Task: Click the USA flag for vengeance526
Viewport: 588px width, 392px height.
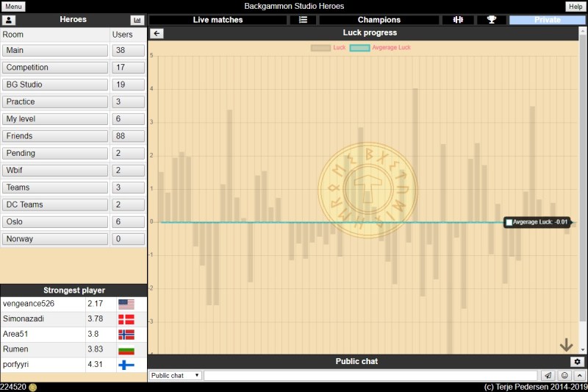Action: point(126,304)
